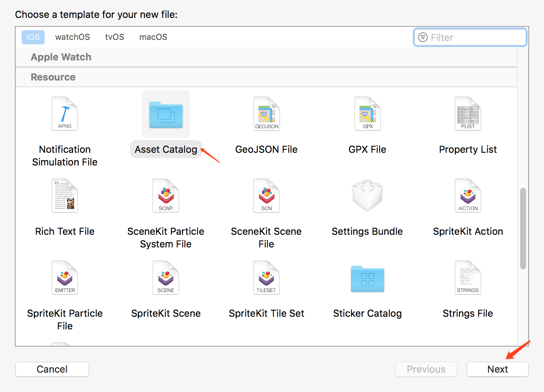544x392 pixels.
Task: Switch to the watchOS tab
Action: [x=73, y=37]
